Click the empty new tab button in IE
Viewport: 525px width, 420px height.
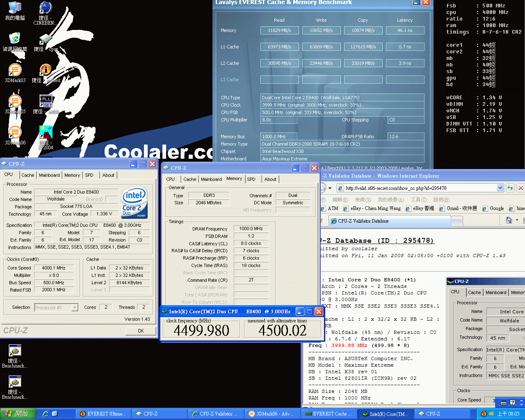457,221
